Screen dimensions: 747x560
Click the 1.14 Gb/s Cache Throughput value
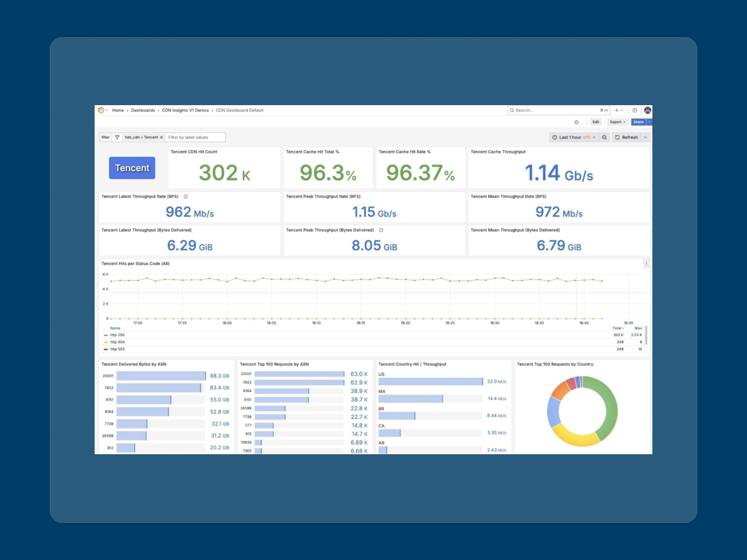pyautogui.click(x=558, y=173)
